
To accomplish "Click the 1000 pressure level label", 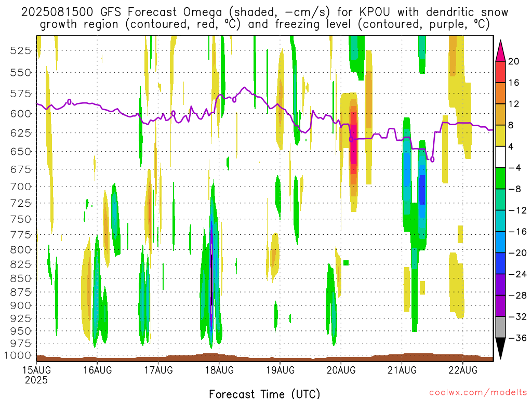I will [18, 355].
